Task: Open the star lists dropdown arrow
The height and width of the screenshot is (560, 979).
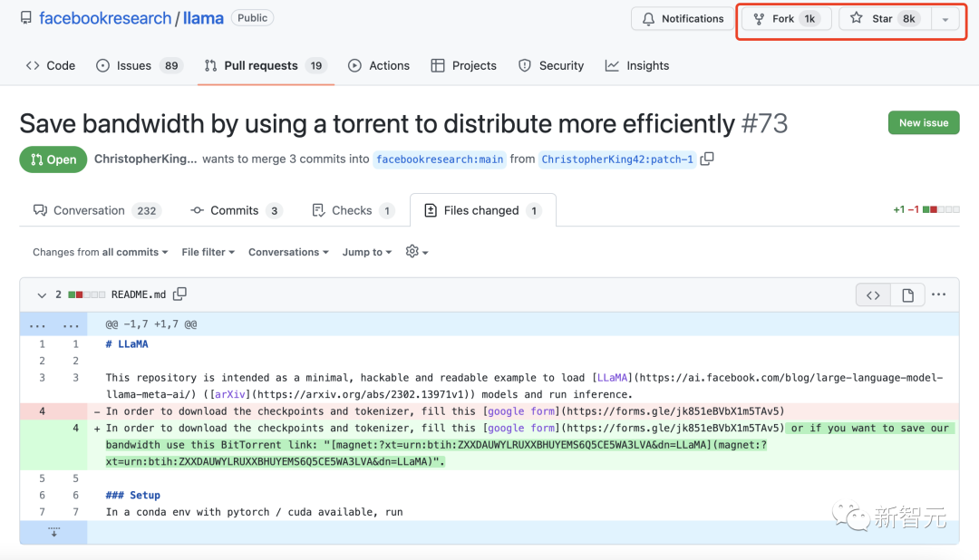Action: (x=945, y=19)
